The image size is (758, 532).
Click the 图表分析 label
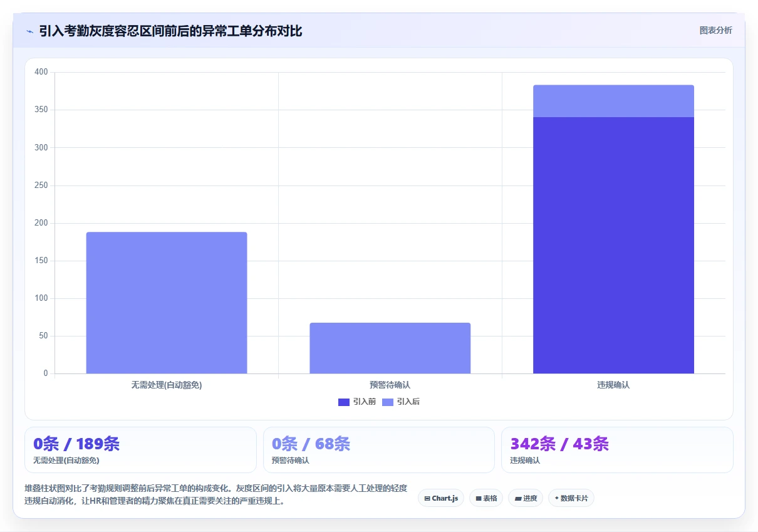pyautogui.click(x=715, y=30)
